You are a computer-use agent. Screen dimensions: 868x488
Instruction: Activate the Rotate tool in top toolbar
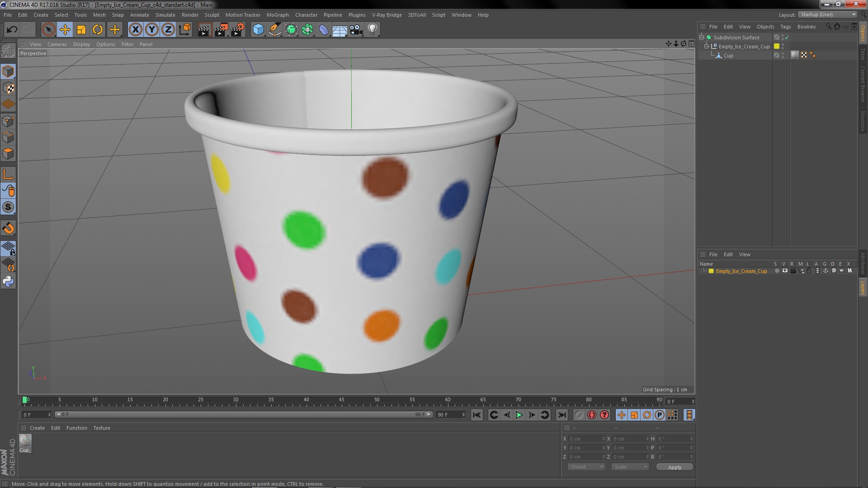(98, 30)
